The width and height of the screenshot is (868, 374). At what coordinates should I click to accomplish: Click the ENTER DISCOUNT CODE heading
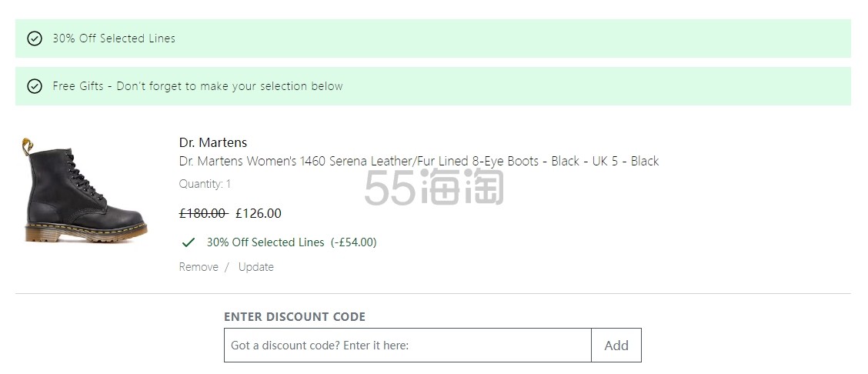[x=295, y=316]
